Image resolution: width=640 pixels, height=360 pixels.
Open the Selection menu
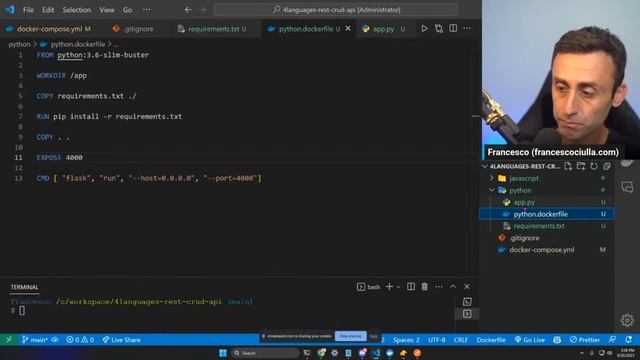click(x=77, y=10)
